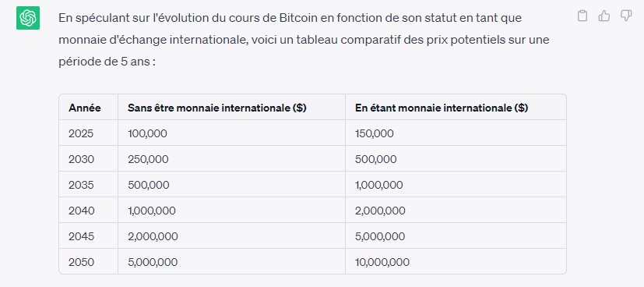Image resolution: width=644 pixels, height=287 pixels.
Task: Give the response a thumbs down
Action: (625, 16)
